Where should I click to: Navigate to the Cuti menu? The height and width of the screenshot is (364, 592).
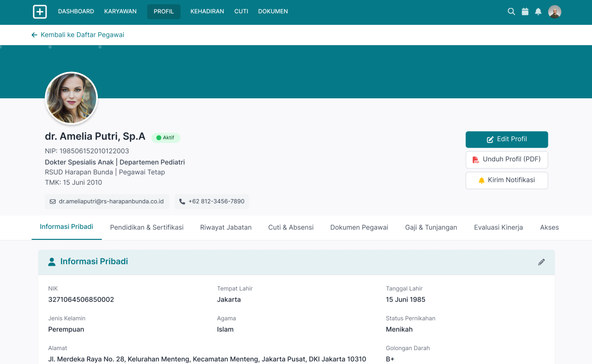click(x=241, y=11)
